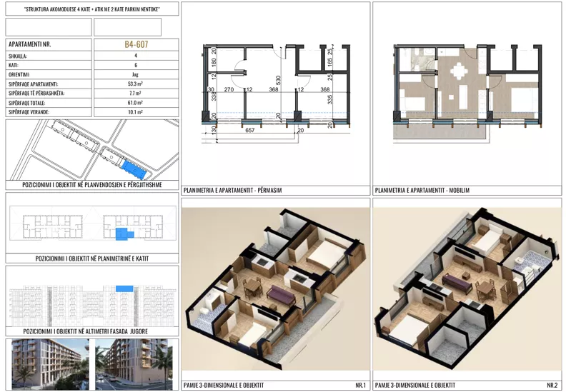Click the purple sofa in 3D view NR.1

click(x=281, y=295)
